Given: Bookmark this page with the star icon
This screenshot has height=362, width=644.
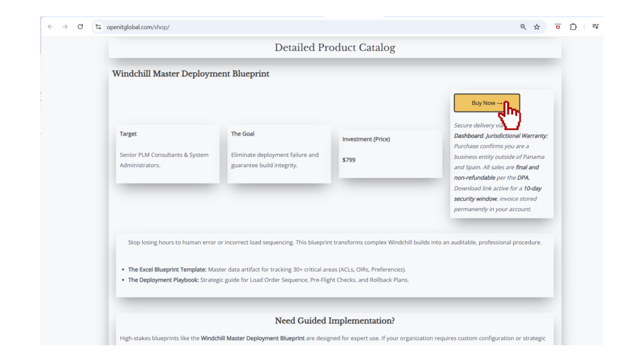Looking at the screenshot, I should coord(537,27).
